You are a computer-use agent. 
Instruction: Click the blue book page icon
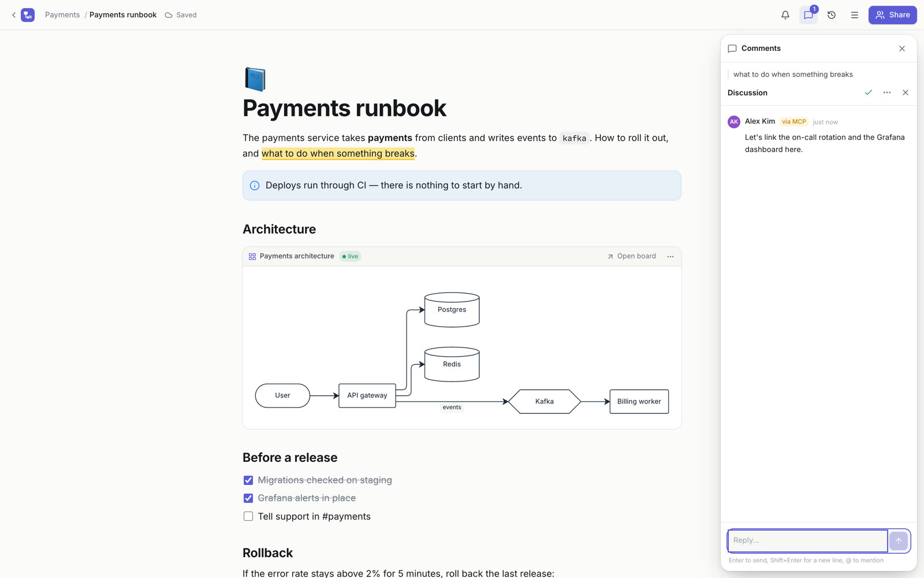(255, 80)
